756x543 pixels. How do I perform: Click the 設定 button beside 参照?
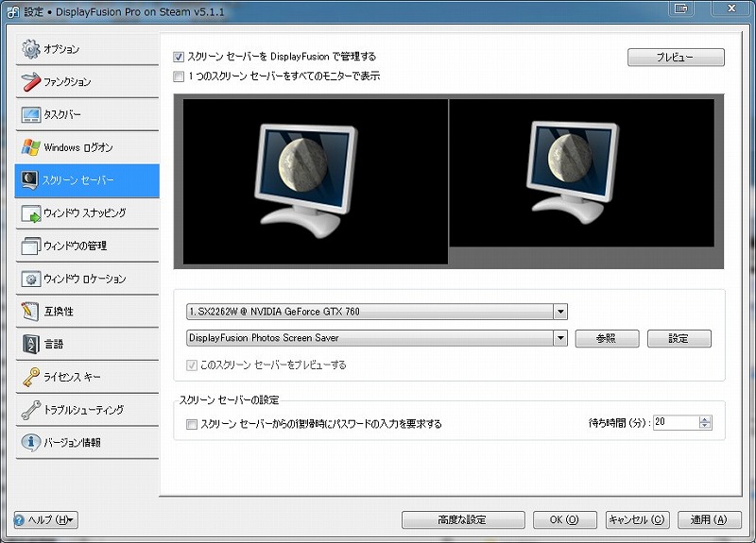[679, 339]
